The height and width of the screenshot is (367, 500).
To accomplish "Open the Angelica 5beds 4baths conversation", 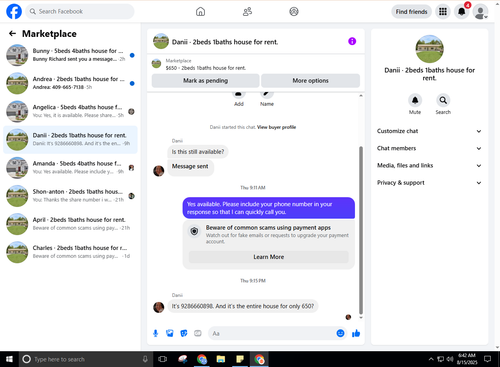I will click(x=70, y=111).
